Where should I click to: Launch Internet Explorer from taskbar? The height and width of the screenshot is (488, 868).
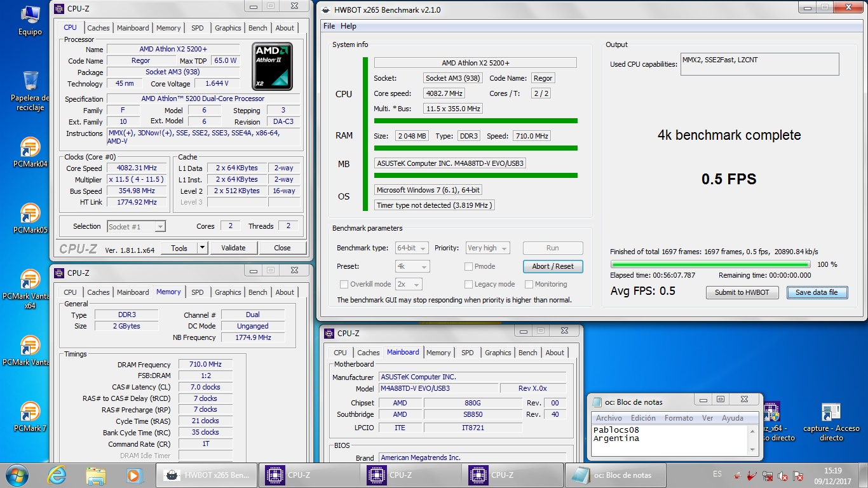pyautogui.click(x=57, y=475)
